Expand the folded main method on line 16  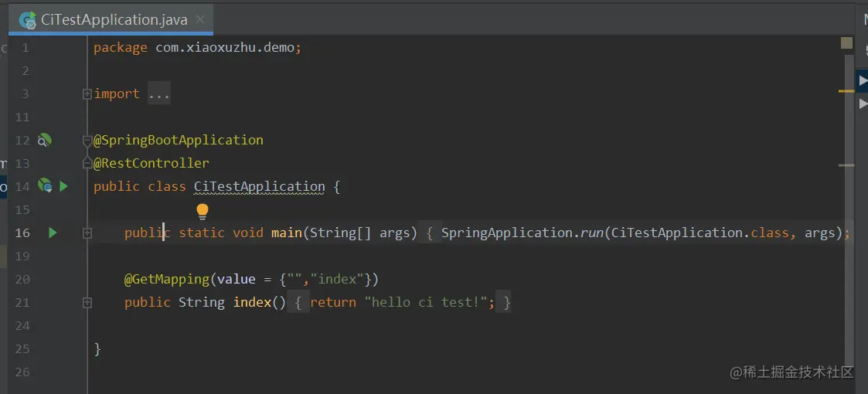click(87, 233)
